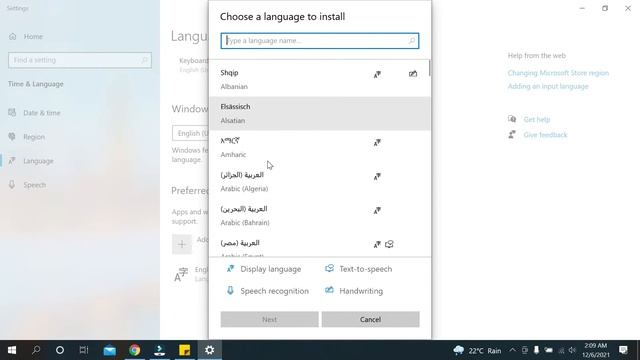Select the Shqip Albanian language row
This screenshot has width=640, height=360.
[x=320, y=80]
